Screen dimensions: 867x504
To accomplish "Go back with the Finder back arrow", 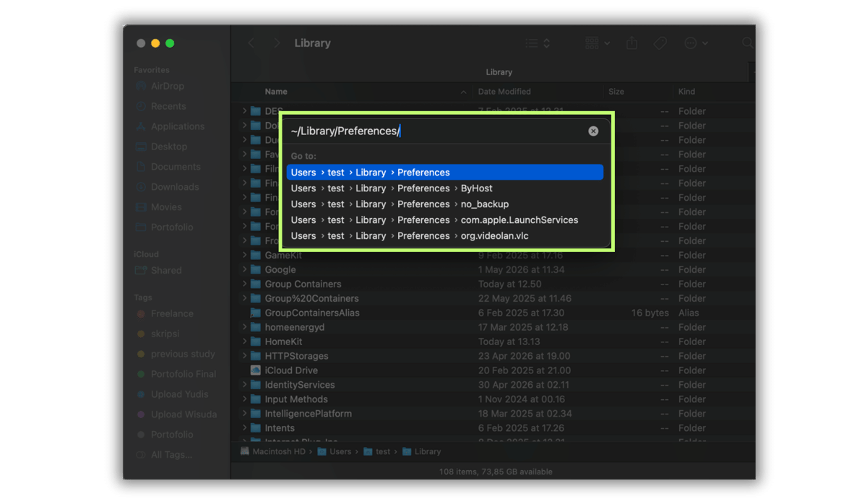I will (251, 43).
